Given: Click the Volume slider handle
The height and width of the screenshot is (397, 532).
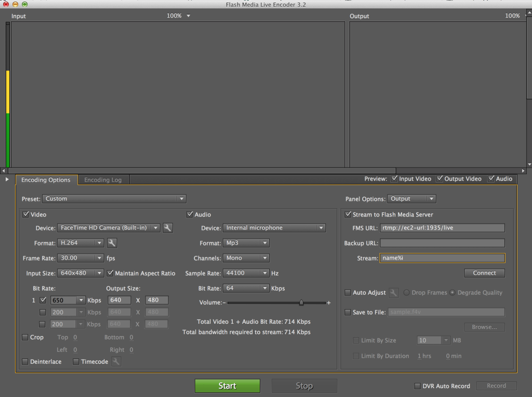Looking at the screenshot, I should pos(301,303).
